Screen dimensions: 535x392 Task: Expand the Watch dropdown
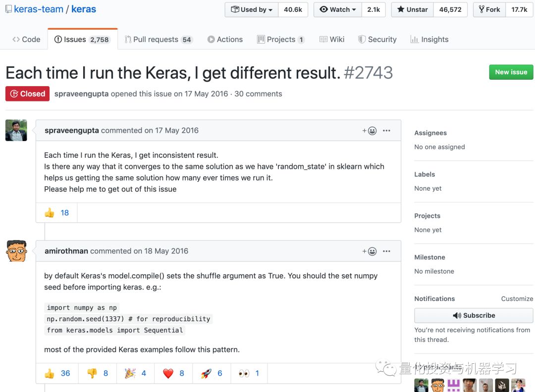coord(337,9)
